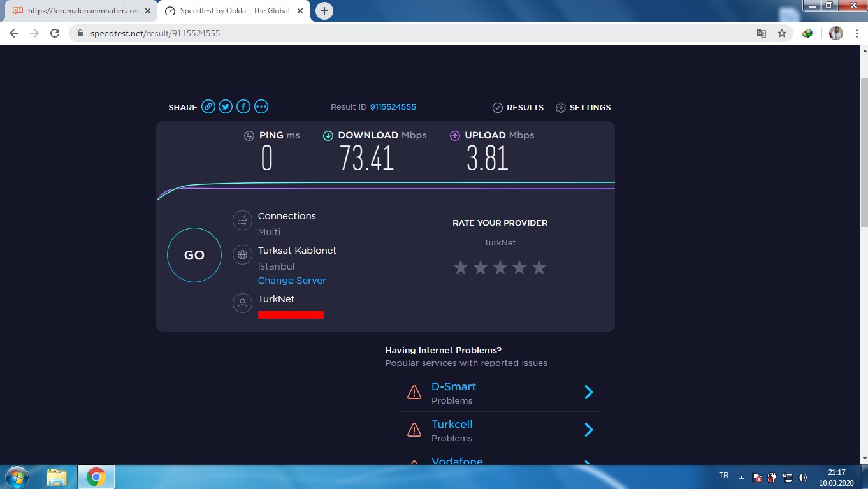Viewport: 868px width, 489px height.
Task: Click the Chrome translate page icon
Action: tap(761, 33)
